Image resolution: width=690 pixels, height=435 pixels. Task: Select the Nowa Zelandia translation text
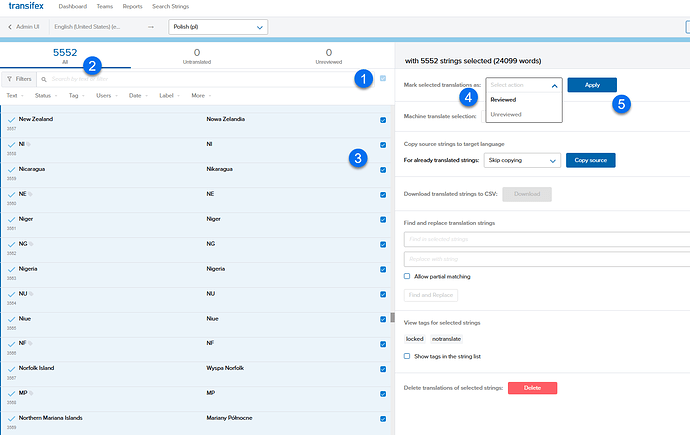pos(225,119)
